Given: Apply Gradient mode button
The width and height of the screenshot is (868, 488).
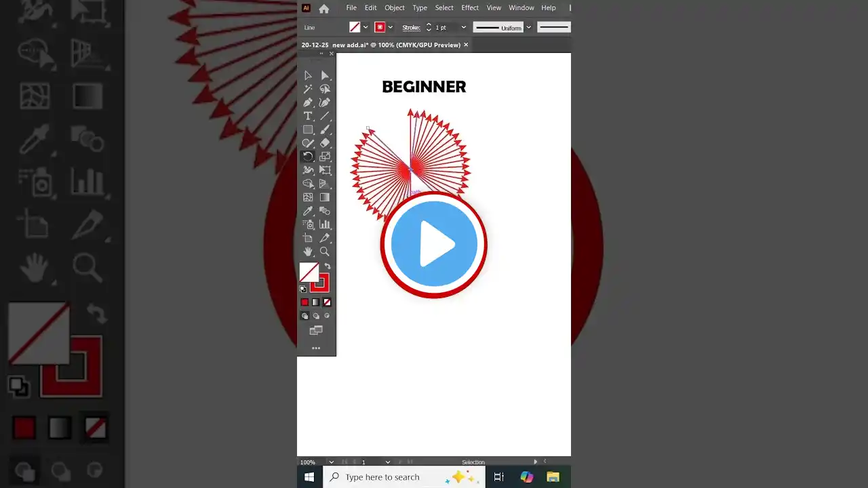Looking at the screenshot, I should click(x=315, y=302).
